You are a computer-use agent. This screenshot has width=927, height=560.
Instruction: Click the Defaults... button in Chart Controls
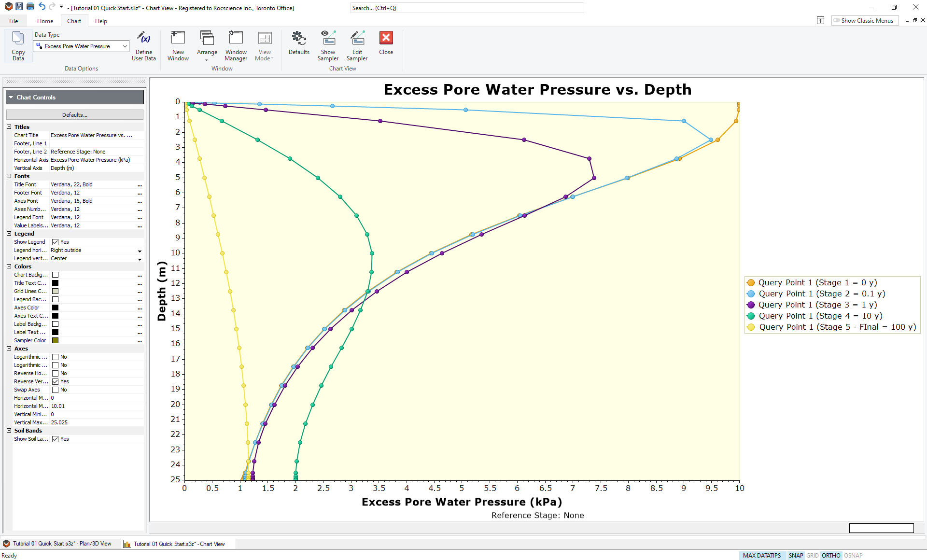74,114
